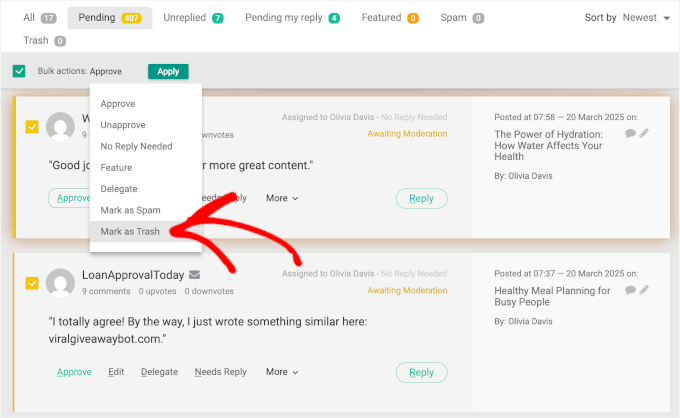Open the Pending my reply tab
Image resolution: width=680 pixels, height=418 pixels.
[292, 18]
